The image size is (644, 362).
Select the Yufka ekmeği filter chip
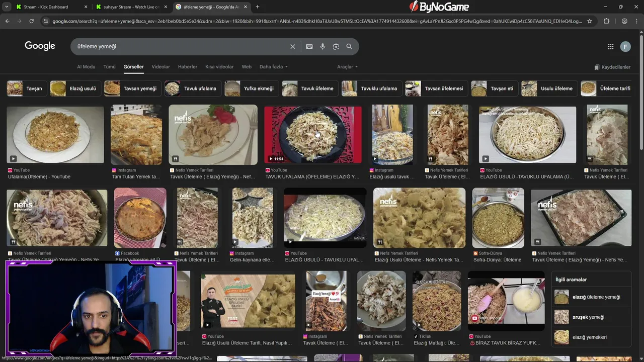coord(252,88)
